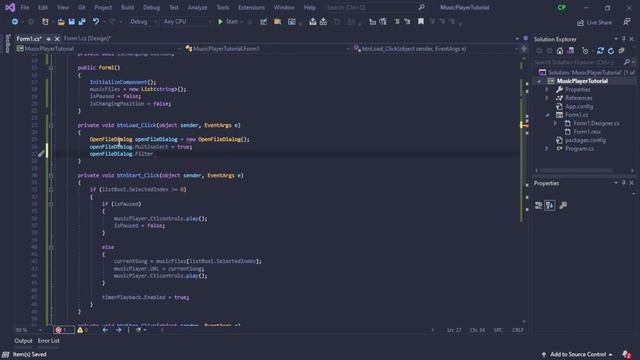Viewport: 640px width, 360px height.
Task: Expand the Form1.Designer.cs node
Action: pos(556,123)
